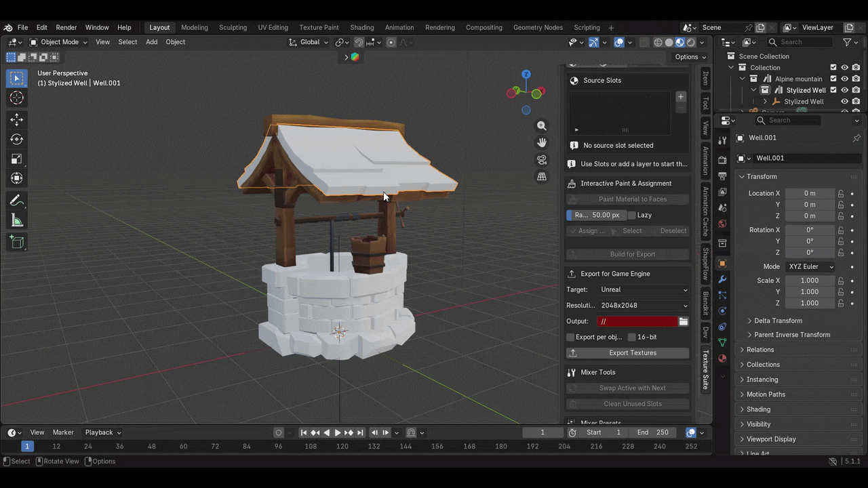The image size is (868, 488).
Task: Open the Options dropdown in viewport
Action: [x=690, y=57]
